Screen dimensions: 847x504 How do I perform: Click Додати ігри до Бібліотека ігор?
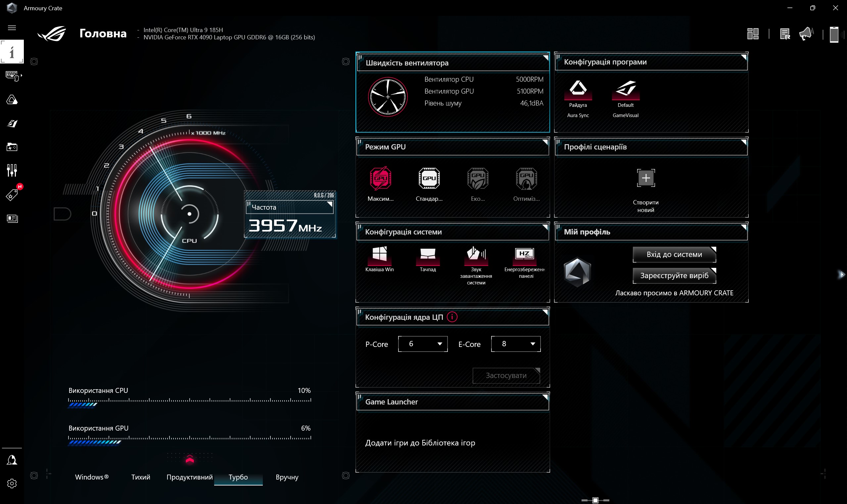(420, 442)
